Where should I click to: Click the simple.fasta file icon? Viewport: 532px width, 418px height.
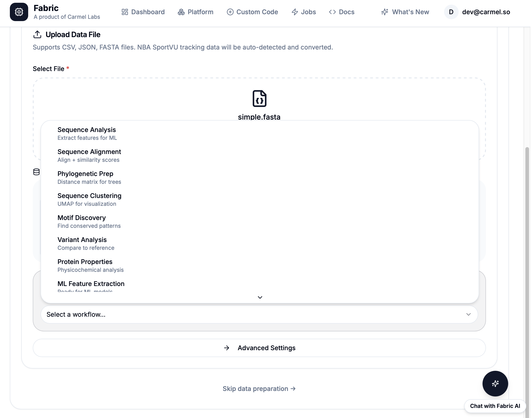(260, 99)
